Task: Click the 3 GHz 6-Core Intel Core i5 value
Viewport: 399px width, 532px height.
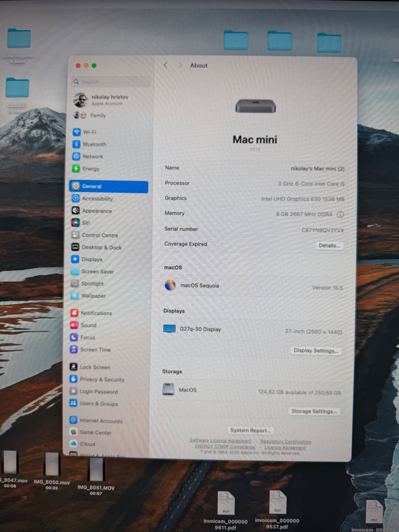Action: [x=311, y=184]
